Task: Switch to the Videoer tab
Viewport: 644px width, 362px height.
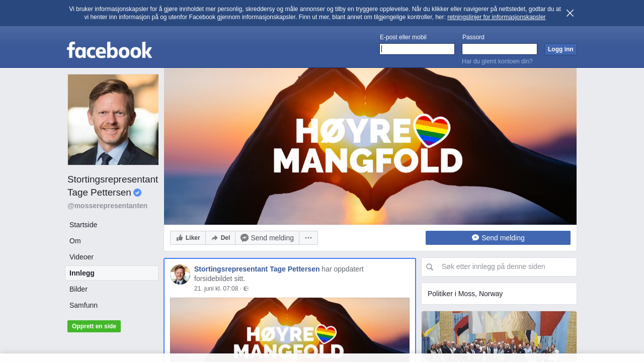Action: coord(82,257)
